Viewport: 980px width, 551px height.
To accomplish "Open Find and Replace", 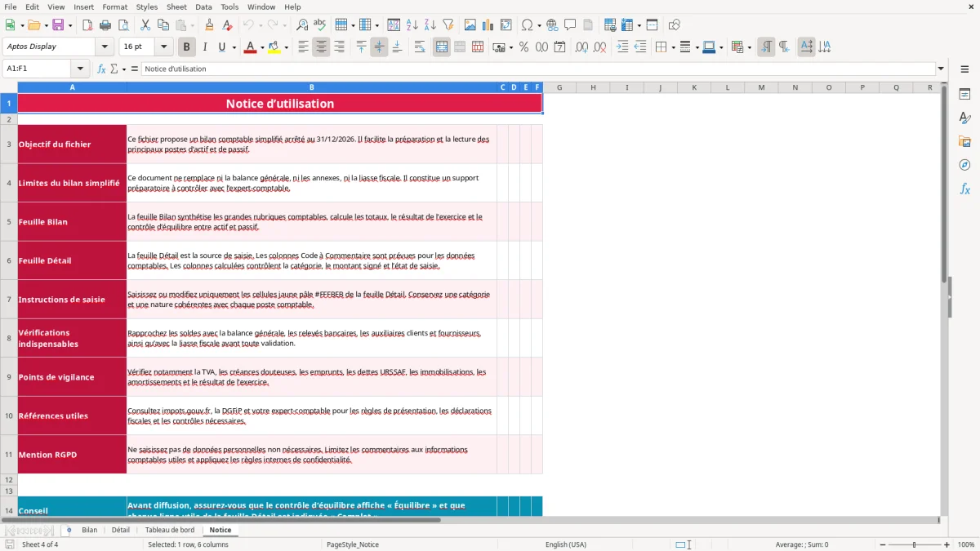I will pos(302,25).
